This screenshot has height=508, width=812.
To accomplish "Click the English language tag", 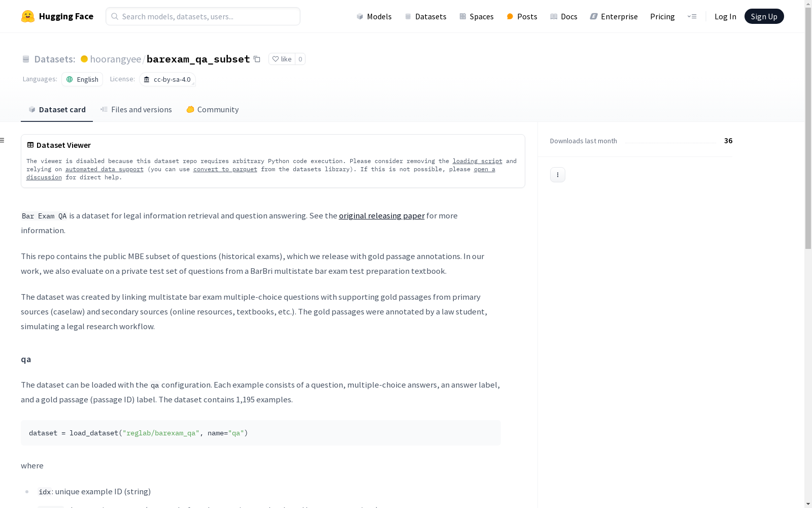I will 82,79.
